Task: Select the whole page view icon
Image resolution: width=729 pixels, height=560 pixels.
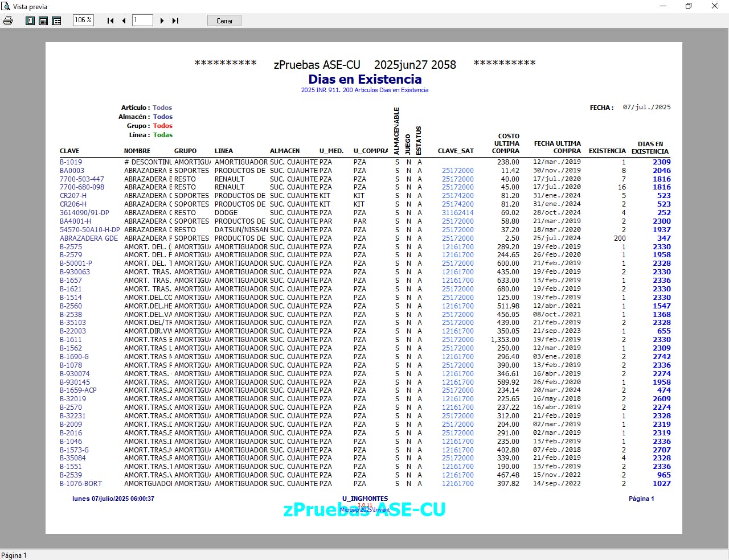Action: click(30, 20)
